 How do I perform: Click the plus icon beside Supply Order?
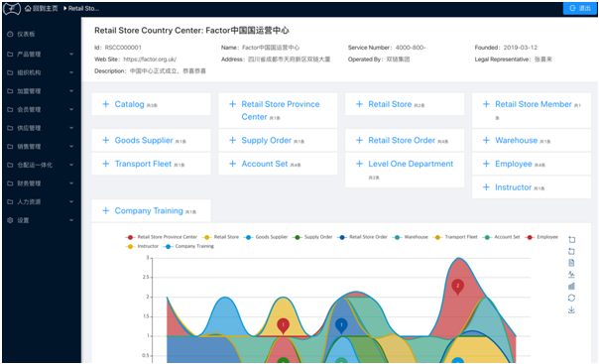tap(232, 140)
